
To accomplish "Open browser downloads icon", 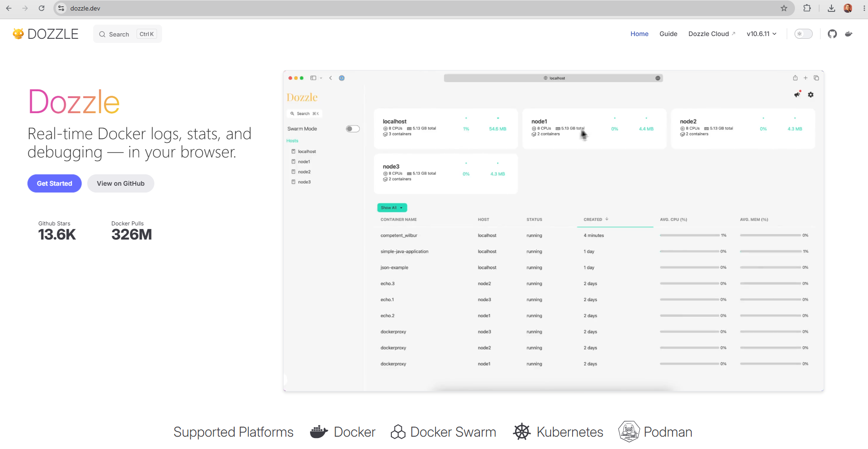I will tap(831, 8).
